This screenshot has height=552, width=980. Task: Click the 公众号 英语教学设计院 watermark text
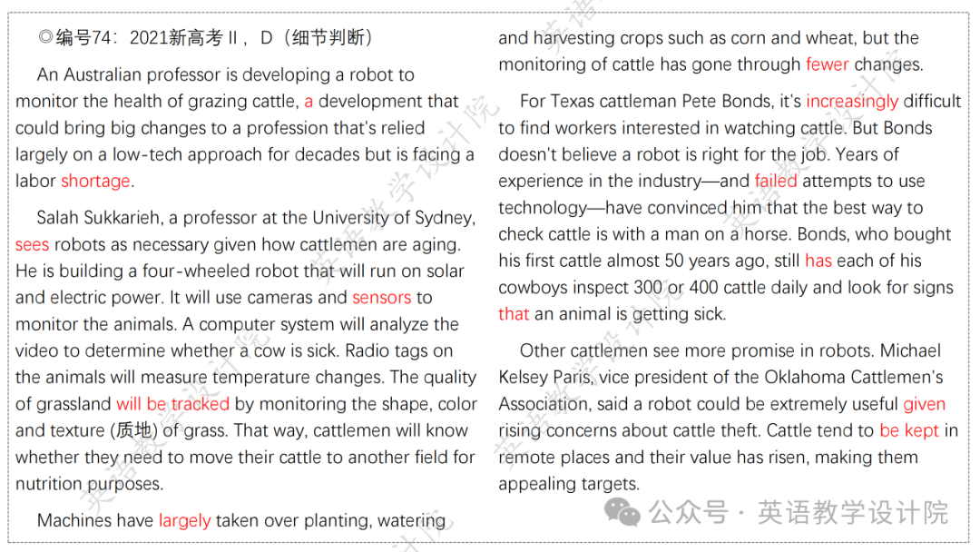point(799,513)
